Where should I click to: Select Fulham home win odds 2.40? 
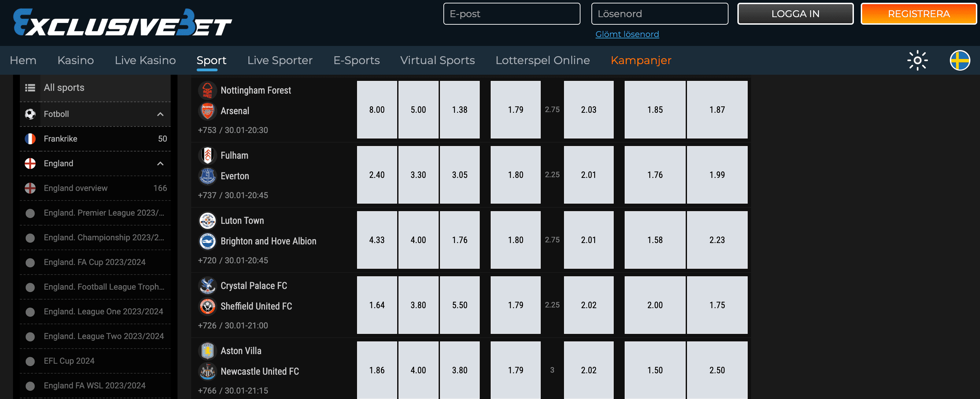tap(377, 175)
